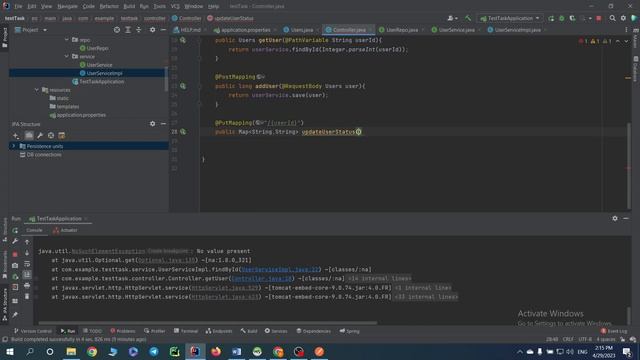Collapse all nodes in Project panel
Viewport: 640px width, 360px height.
pos(139,30)
